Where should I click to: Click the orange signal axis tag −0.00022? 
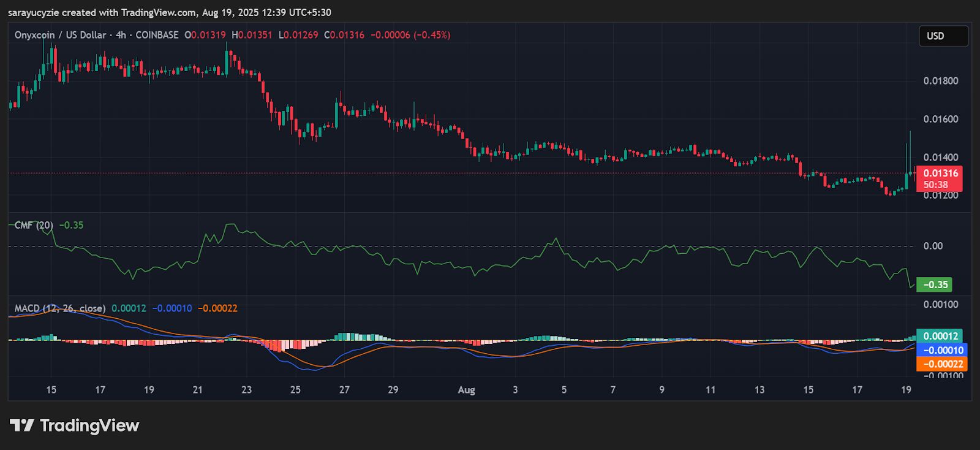click(x=941, y=364)
